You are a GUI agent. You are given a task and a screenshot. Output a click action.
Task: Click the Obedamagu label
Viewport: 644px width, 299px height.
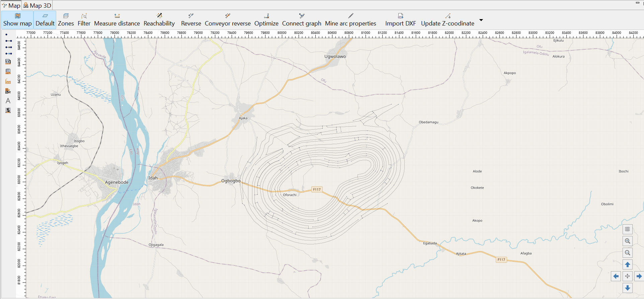click(x=428, y=122)
